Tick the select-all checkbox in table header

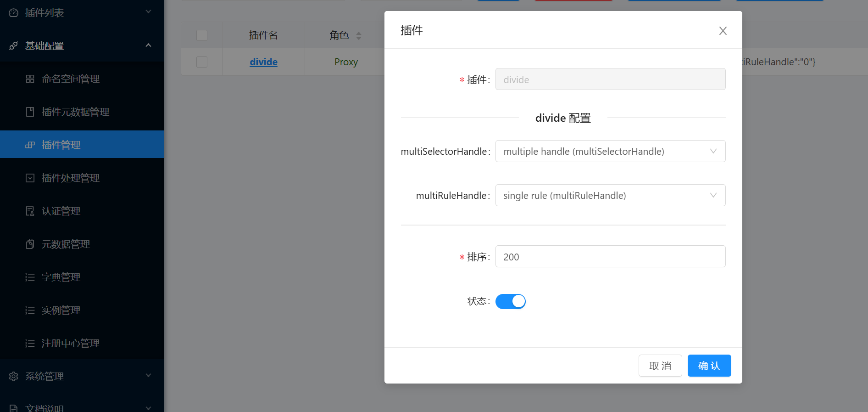(202, 35)
